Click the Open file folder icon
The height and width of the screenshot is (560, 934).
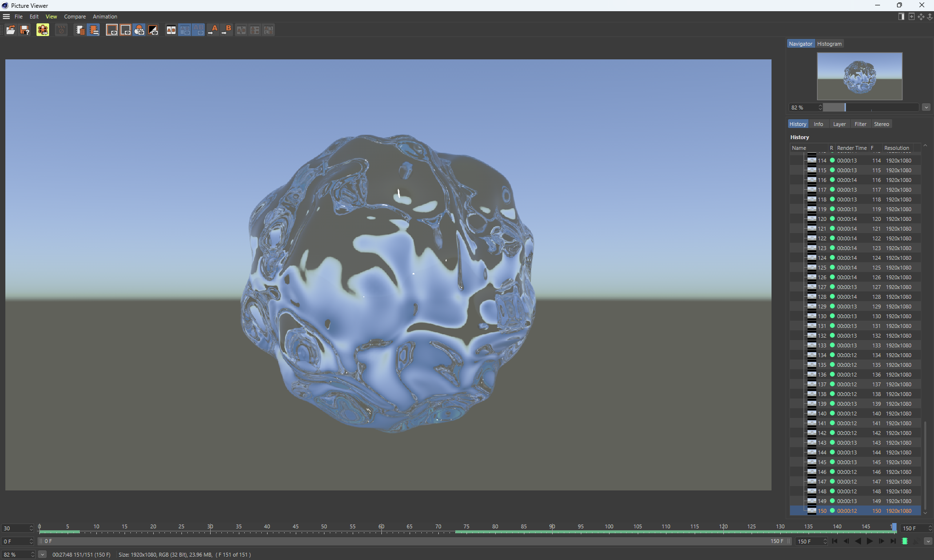10,30
